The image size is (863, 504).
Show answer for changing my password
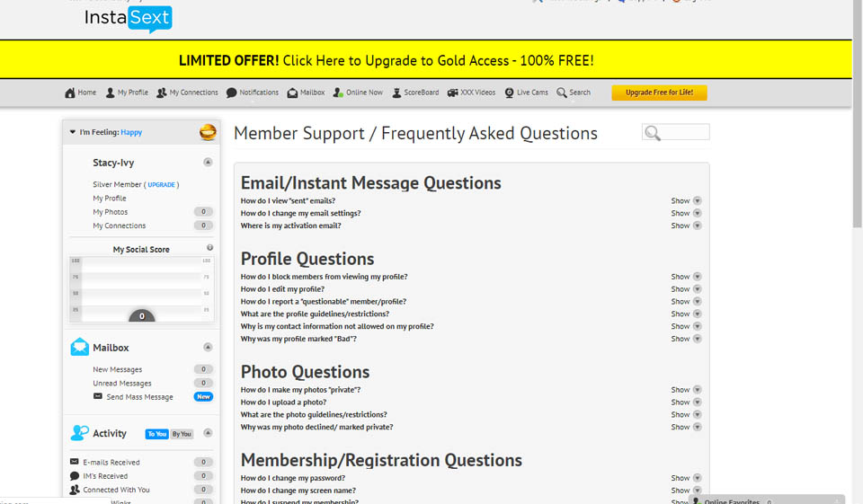(x=686, y=478)
